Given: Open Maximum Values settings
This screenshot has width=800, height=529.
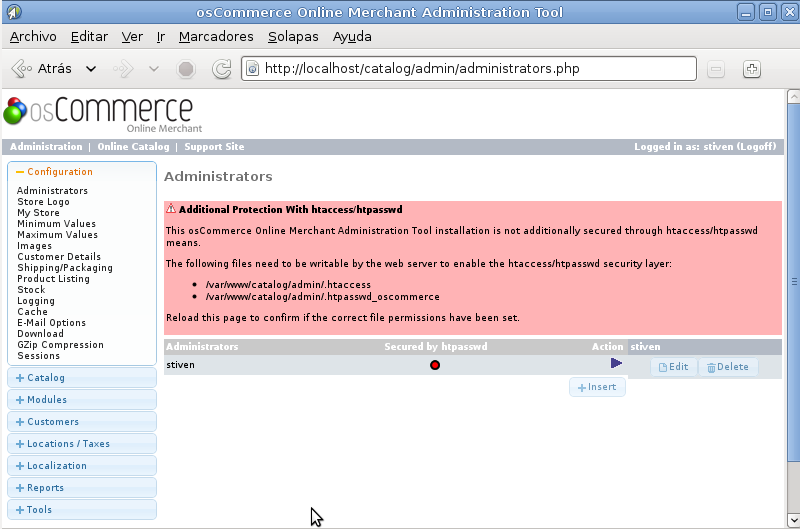Looking at the screenshot, I should (57, 235).
